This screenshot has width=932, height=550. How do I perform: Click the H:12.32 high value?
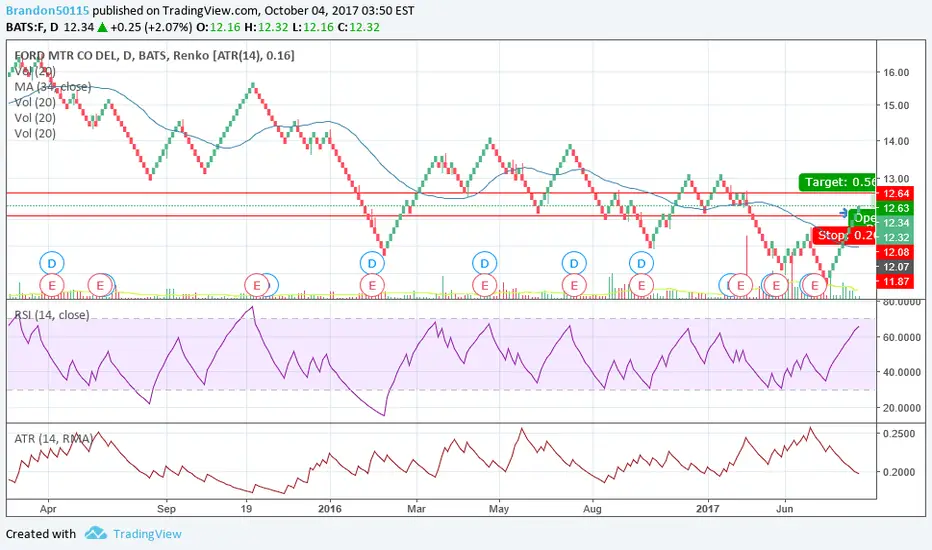click(x=266, y=27)
